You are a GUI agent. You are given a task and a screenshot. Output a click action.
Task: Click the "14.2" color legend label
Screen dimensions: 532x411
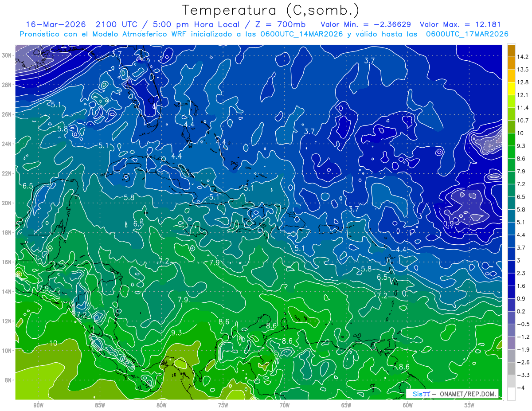[522, 57]
